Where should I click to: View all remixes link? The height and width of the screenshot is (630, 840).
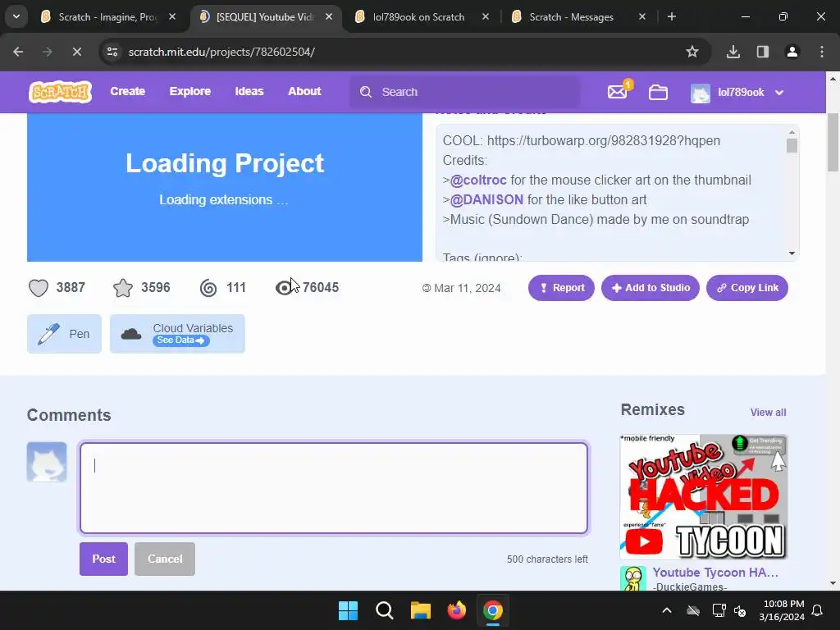(768, 413)
